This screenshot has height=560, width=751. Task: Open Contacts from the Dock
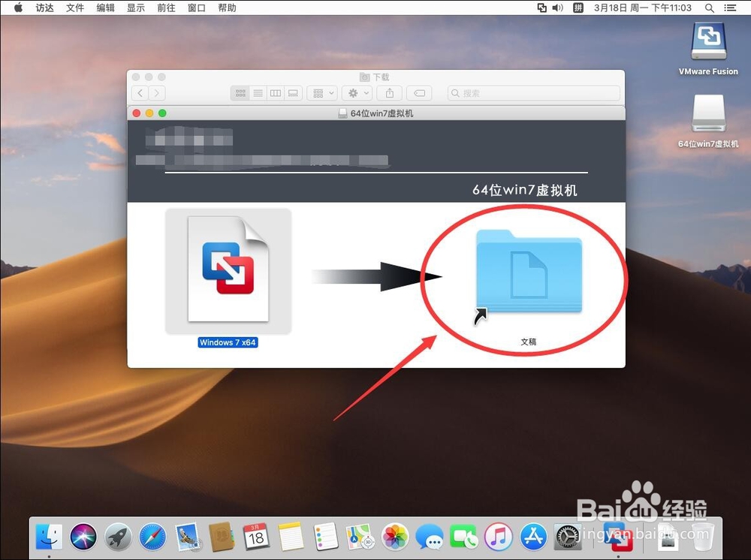click(222, 536)
